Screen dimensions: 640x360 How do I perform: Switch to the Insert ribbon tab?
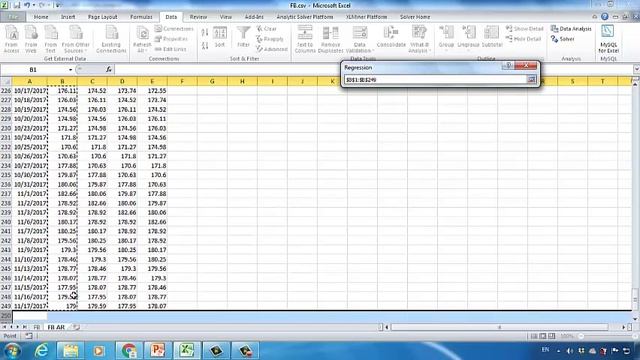[x=68, y=17]
